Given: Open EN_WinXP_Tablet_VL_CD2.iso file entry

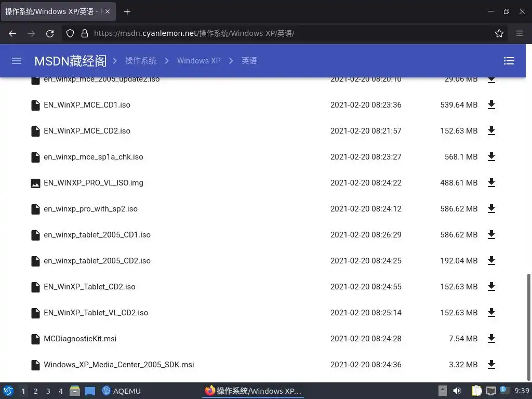Looking at the screenshot, I should [x=96, y=313].
